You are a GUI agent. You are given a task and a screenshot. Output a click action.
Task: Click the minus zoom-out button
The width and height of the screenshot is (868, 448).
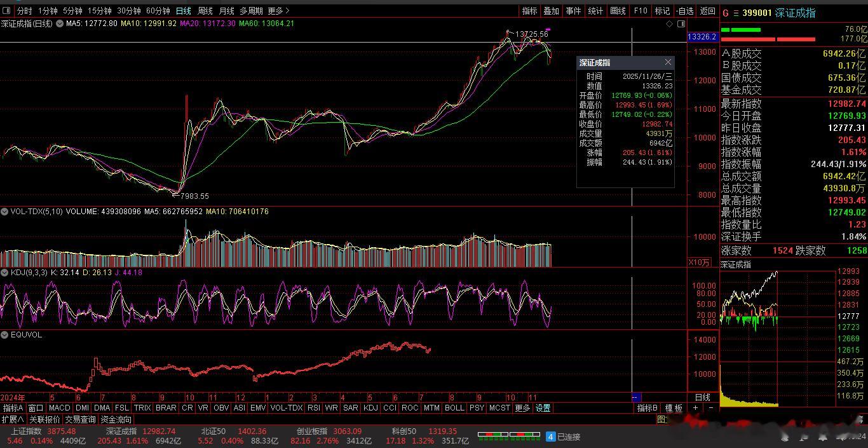point(710,408)
